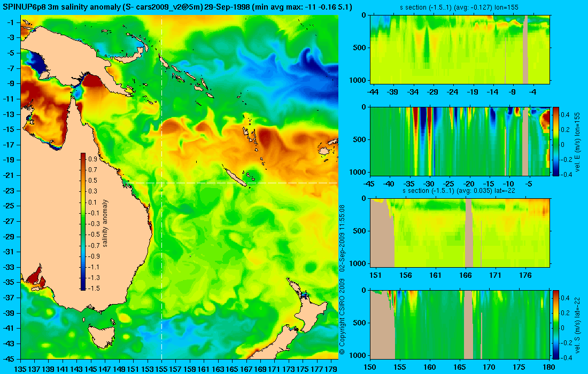Screen dimensions: 588x374
Task: Click the '150' tick under the vel. S plot
Action: coord(370,367)
